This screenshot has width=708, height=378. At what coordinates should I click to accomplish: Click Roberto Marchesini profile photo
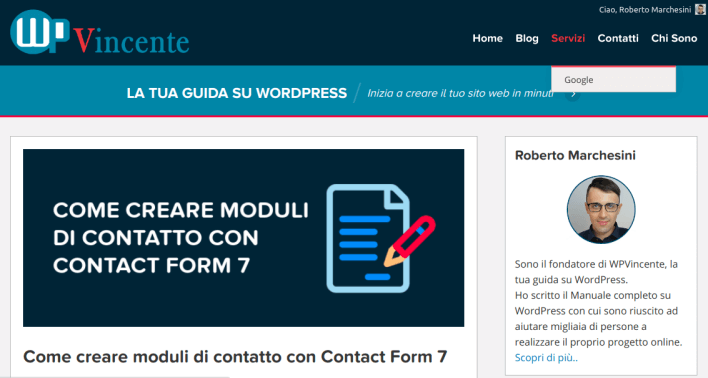pyautogui.click(x=601, y=210)
